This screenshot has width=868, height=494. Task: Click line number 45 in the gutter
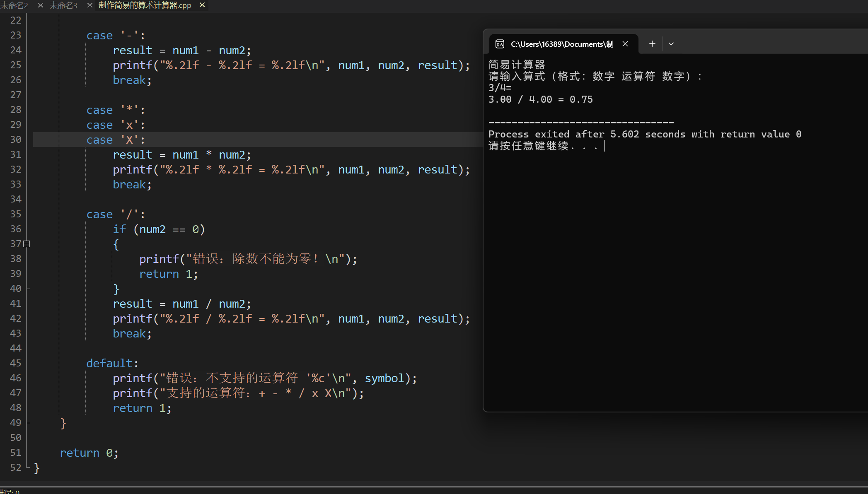click(x=16, y=363)
